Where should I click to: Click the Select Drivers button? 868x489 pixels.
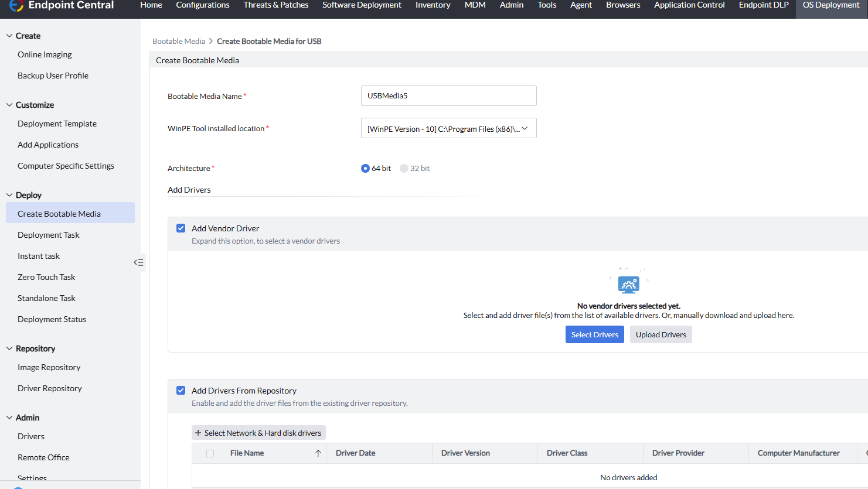595,334
